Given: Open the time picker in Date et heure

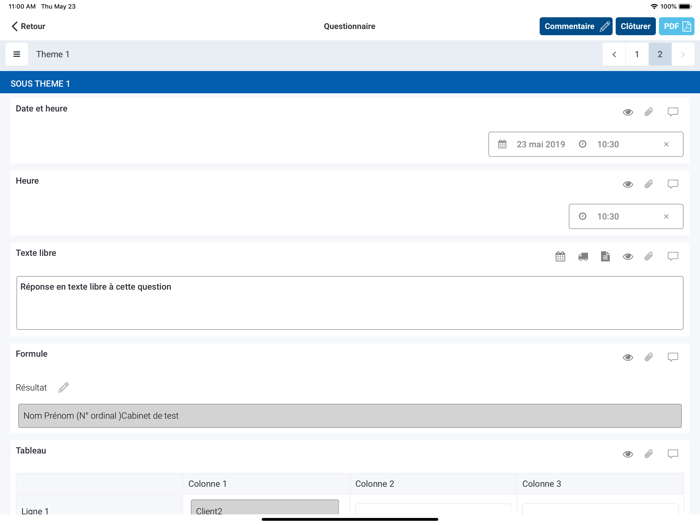Looking at the screenshot, I should click(599, 144).
